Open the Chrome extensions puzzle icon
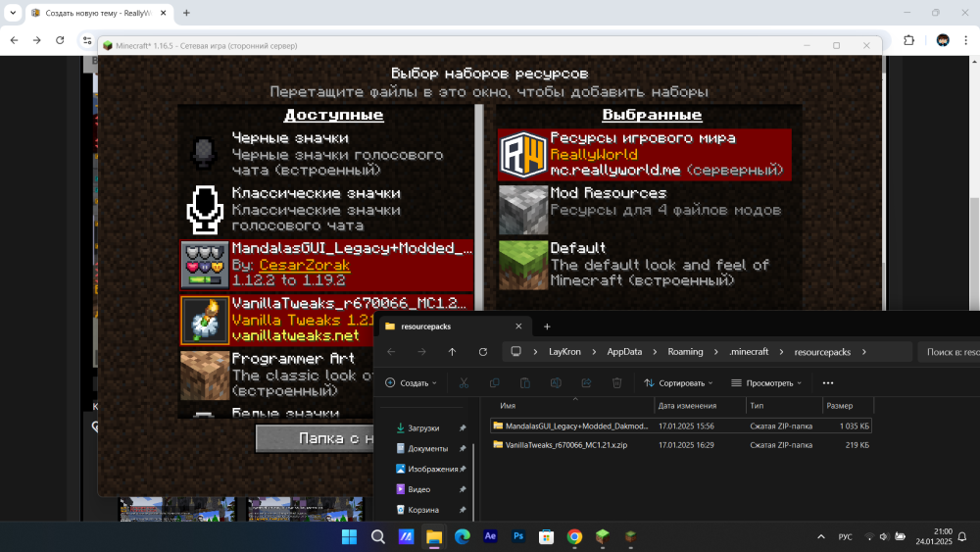The height and width of the screenshot is (552, 980). pyautogui.click(x=908, y=40)
